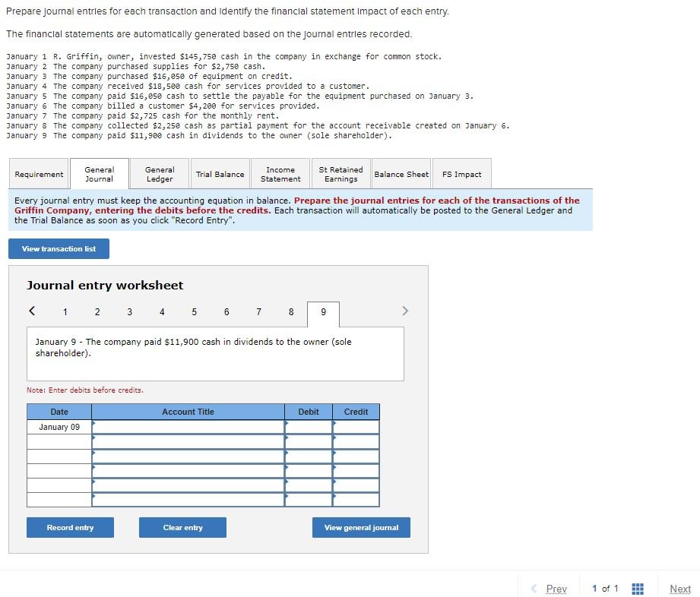Image resolution: width=700 pixels, height=597 pixels.
Task: Select journal entry 1 in the worksheet
Action: (x=65, y=311)
